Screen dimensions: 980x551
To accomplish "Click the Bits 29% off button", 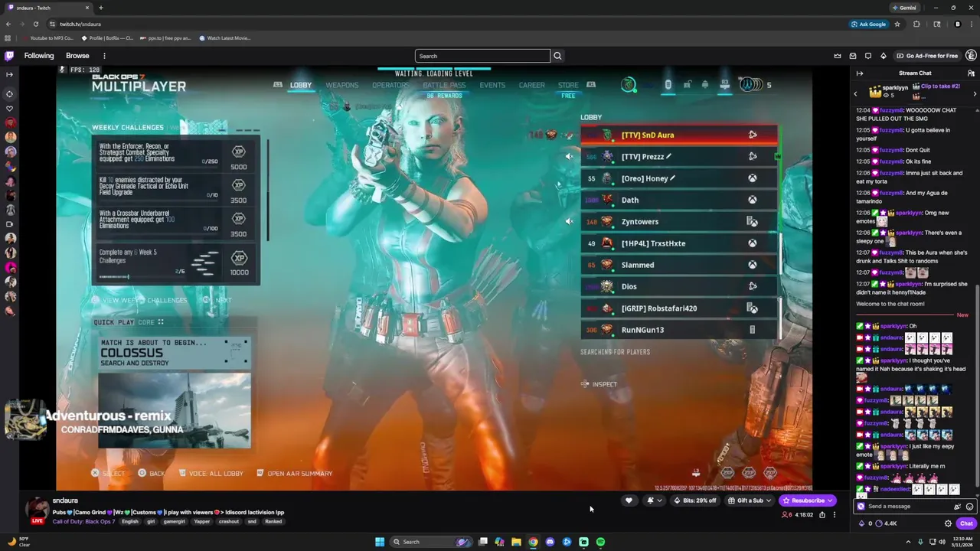I will [x=695, y=500].
